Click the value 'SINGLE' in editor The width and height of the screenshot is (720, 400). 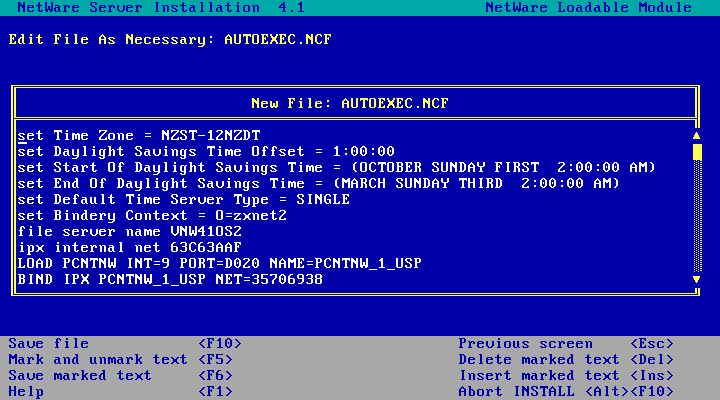pyautogui.click(x=323, y=199)
